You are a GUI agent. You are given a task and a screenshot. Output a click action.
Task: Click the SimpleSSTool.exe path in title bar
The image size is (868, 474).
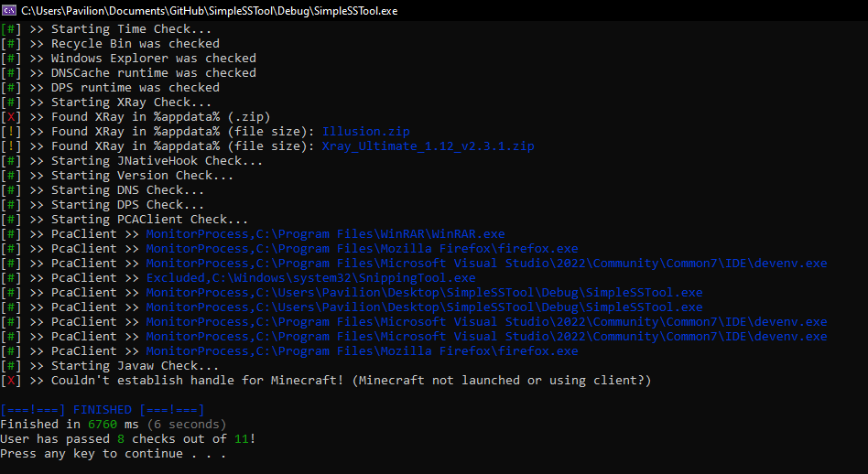(x=210, y=11)
